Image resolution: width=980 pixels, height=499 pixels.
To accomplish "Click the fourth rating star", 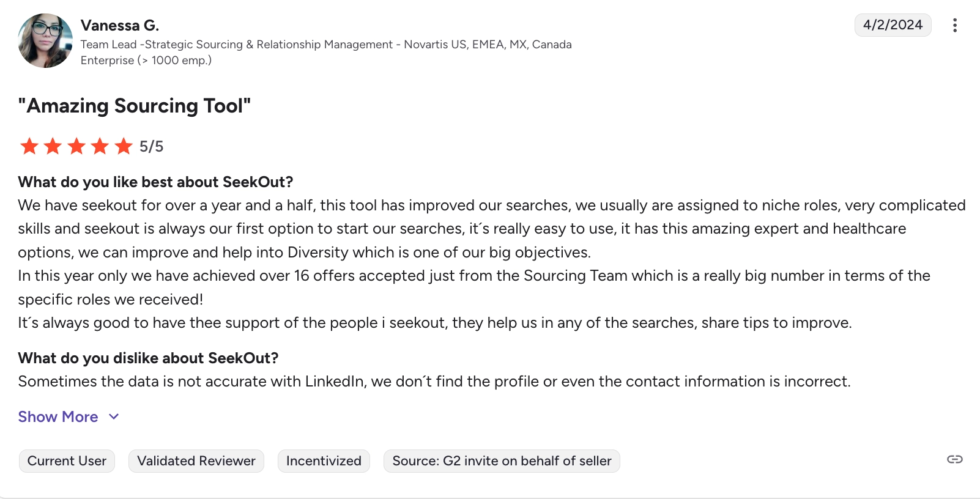I will (x=100, y=146).
